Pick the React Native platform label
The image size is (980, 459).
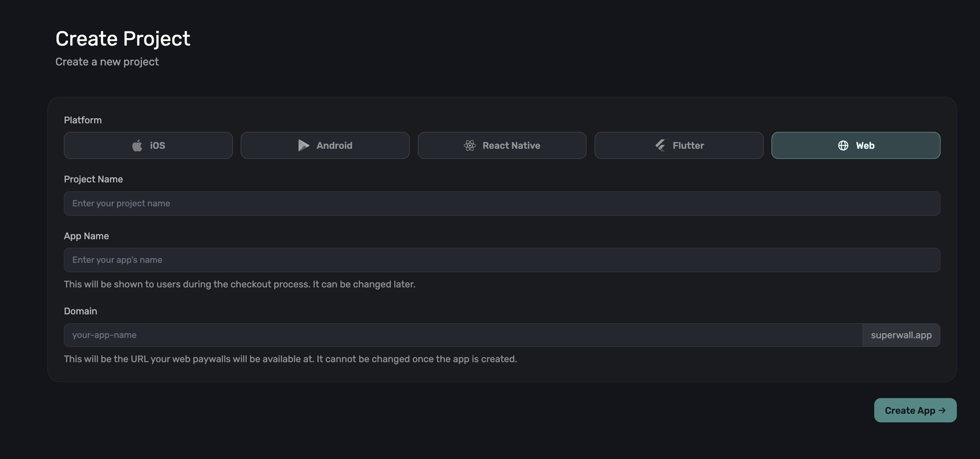511,145
